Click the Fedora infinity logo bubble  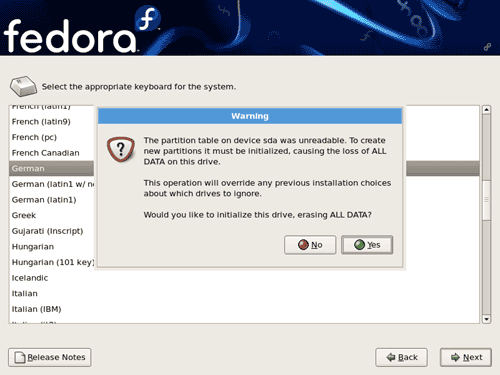coord(148,18)
